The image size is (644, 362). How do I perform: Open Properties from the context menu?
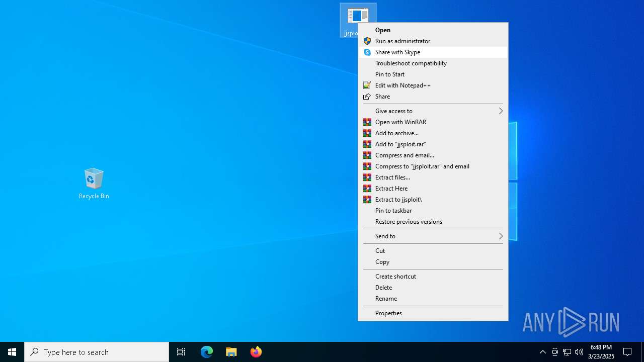pos(433,313)
